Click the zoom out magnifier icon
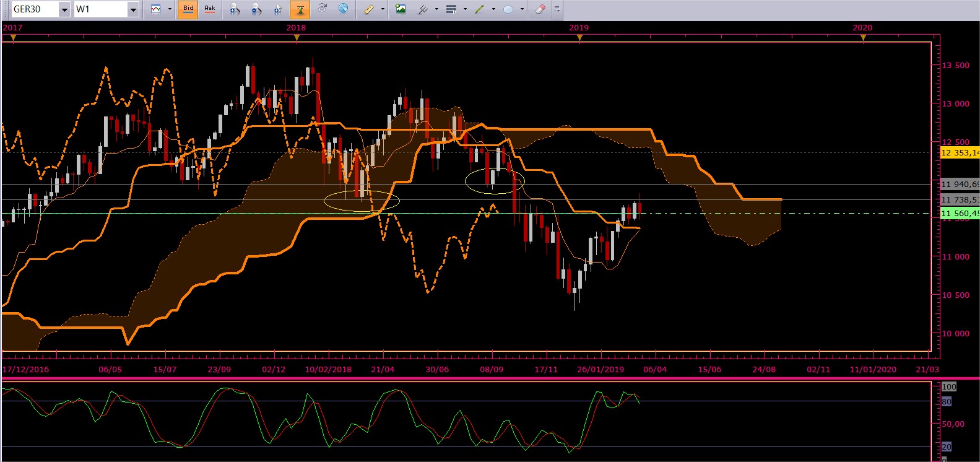 (x=256, y=9)
